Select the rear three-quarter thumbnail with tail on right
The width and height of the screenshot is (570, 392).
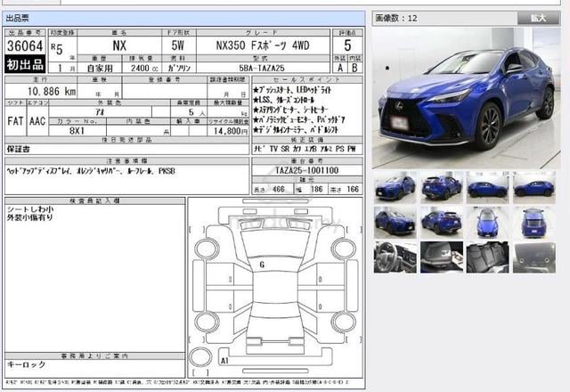click(442, 223)
